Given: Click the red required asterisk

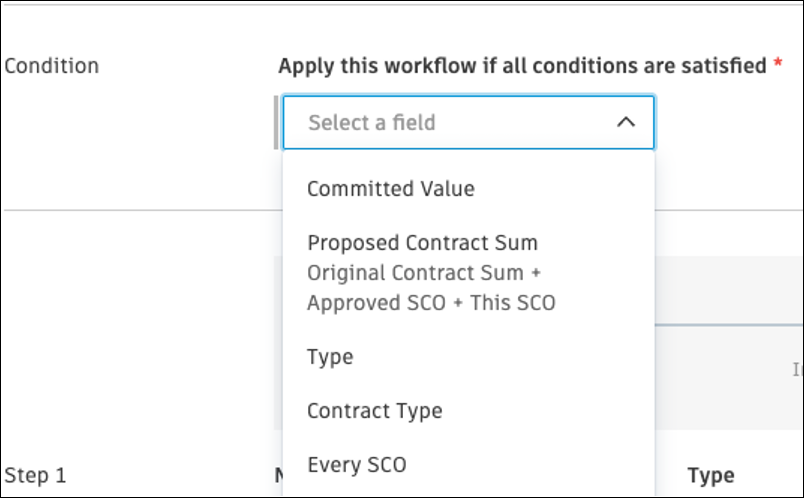Looking at the screenshot, I should pos(777,66).
